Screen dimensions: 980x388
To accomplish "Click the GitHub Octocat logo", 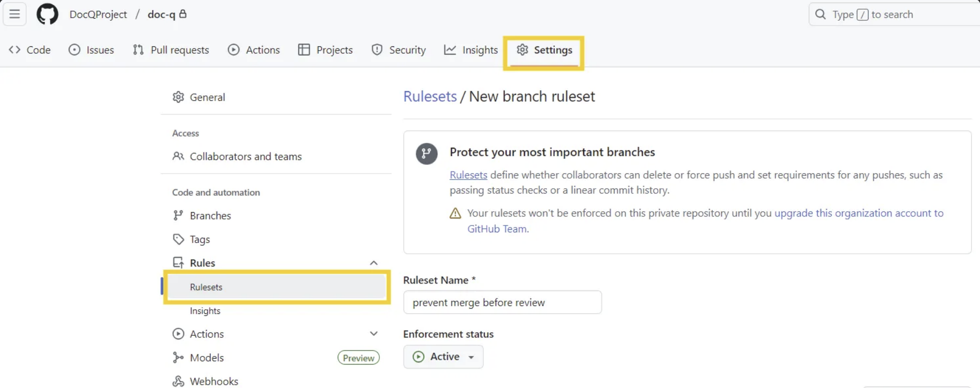I will tap(47, 14).
